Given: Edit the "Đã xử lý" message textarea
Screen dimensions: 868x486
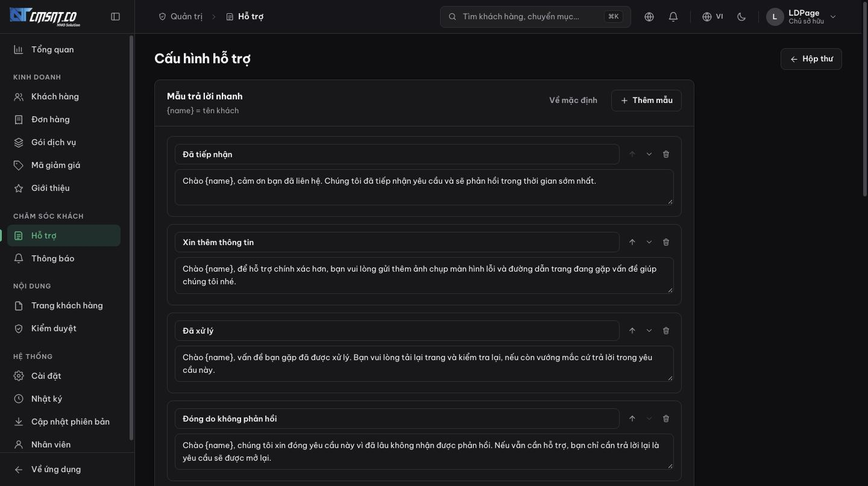Looking at the screenshot, I should coord(424,364).
